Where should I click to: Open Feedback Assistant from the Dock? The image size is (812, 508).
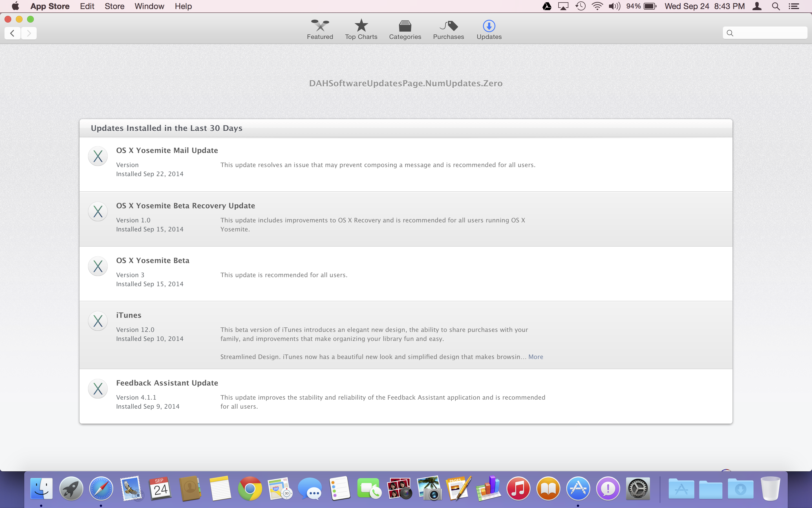click(x=608, y=489)
